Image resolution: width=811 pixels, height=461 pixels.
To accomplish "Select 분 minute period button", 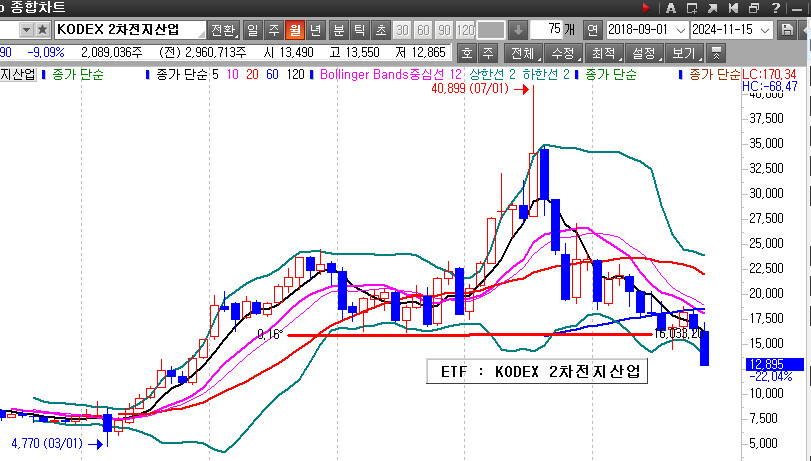I will tap(338, 29).
